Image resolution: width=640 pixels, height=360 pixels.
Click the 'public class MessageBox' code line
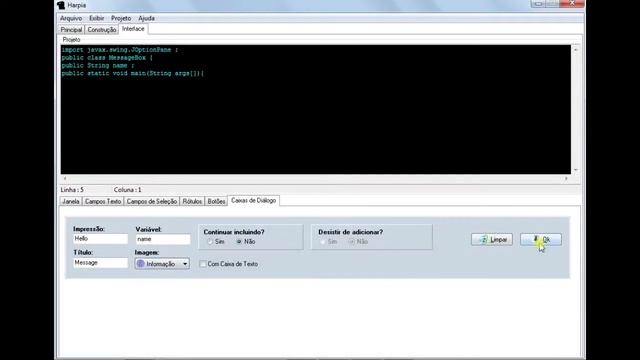pyautogui.click(x=107, y=58)
